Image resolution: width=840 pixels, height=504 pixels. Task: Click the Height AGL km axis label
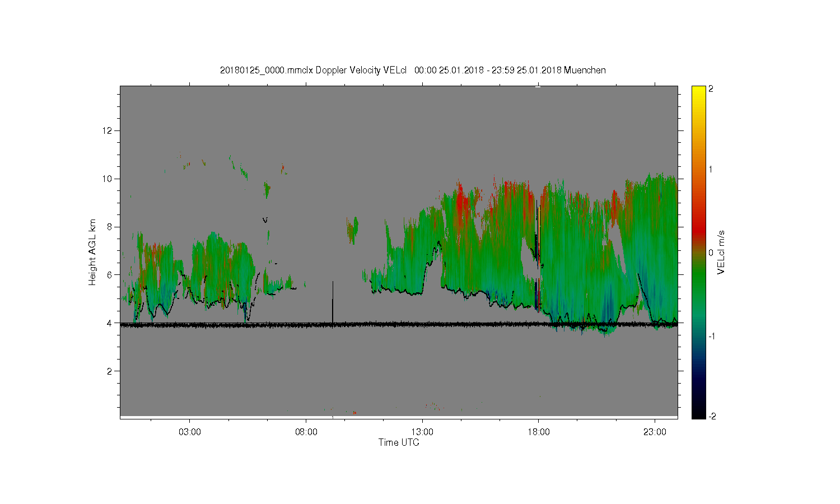point(92,252)
